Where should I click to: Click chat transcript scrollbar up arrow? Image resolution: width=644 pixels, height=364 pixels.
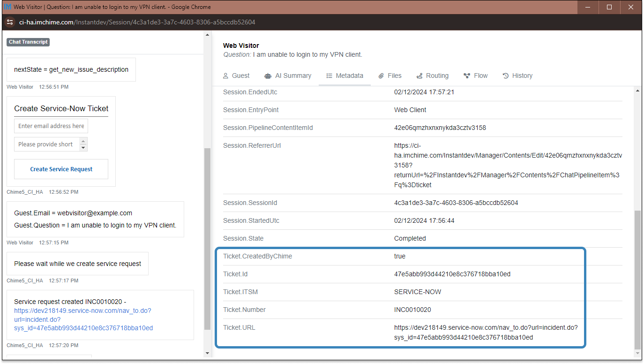tap(208, 35)
